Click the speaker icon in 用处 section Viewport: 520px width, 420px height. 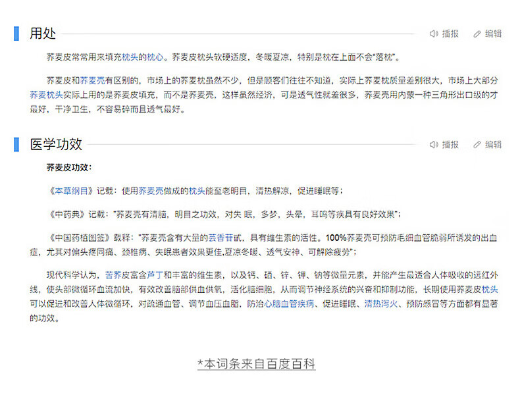(434, 34)
